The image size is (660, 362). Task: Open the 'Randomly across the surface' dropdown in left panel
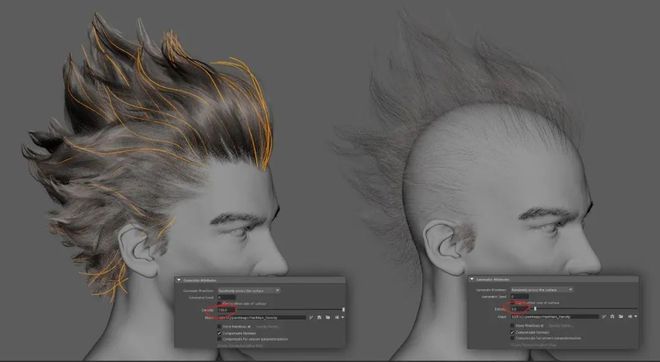click(249, 290)
